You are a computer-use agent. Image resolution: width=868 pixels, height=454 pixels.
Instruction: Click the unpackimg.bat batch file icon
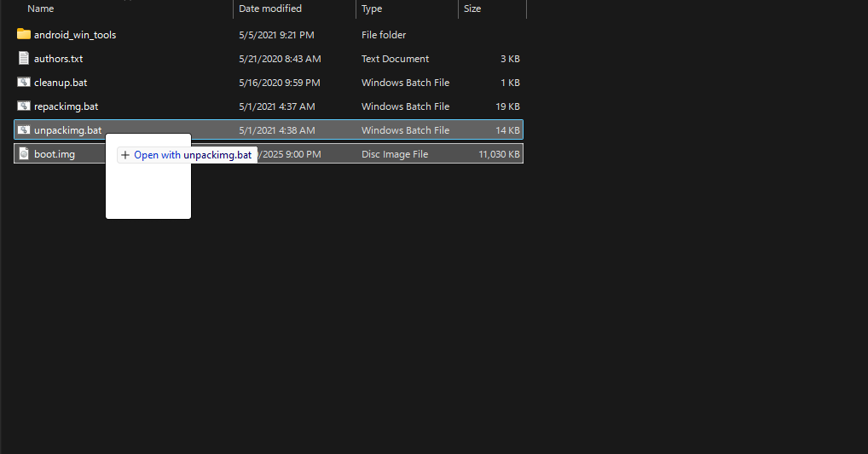pos(23,130)
